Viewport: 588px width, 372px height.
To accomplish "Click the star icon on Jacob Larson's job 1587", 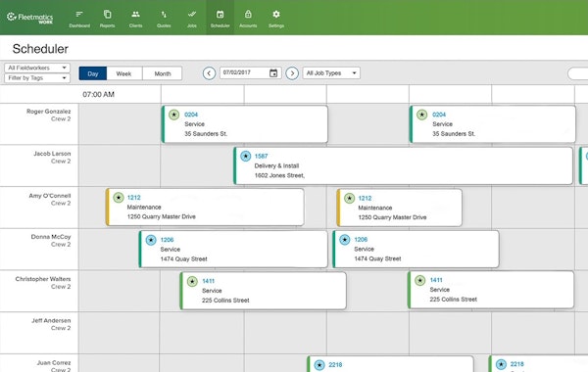I will point(246,156).
